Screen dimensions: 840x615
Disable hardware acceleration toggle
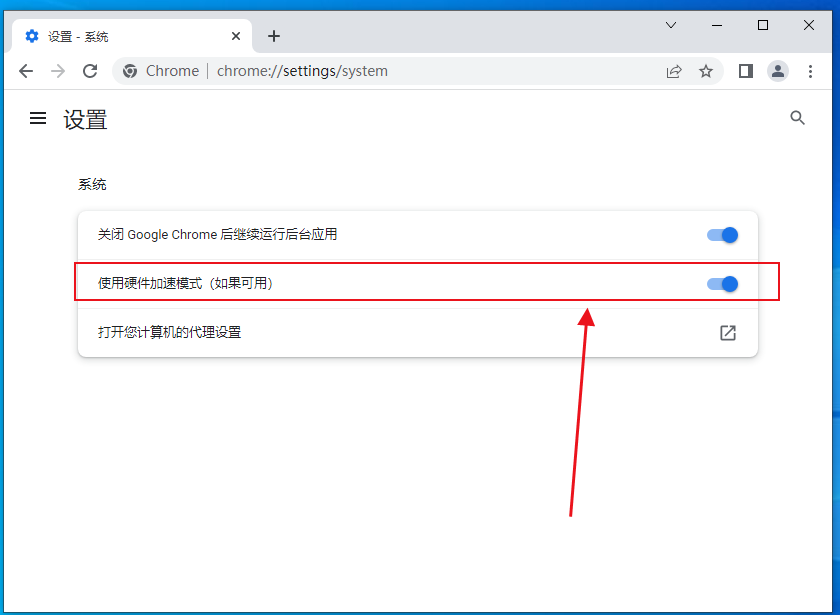point(722,284)
